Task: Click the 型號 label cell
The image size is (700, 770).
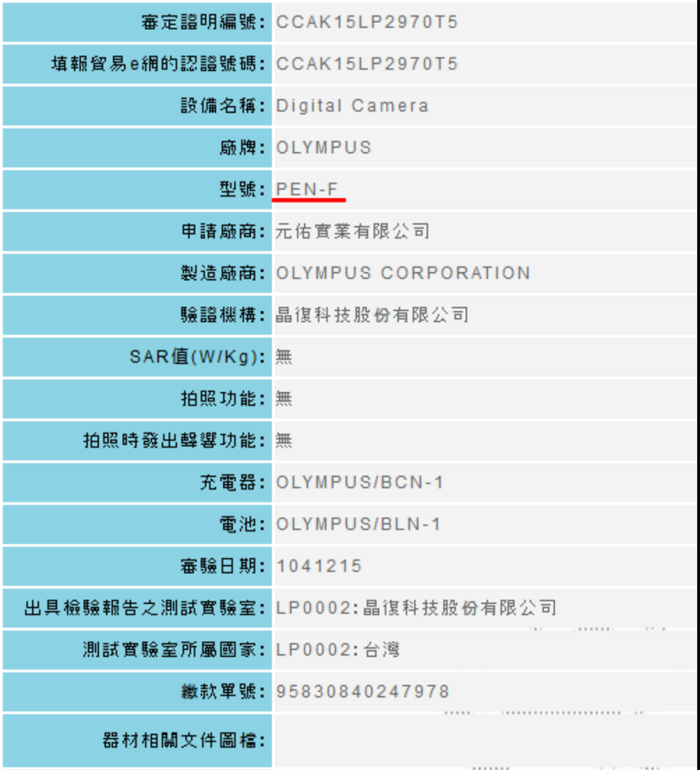Action: (x=137, y=189)
